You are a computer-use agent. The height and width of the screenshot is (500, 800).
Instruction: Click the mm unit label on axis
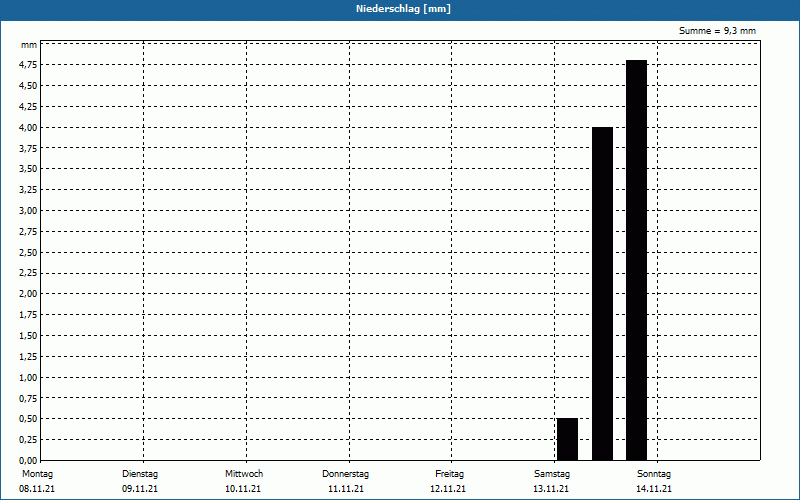point(29,45)
